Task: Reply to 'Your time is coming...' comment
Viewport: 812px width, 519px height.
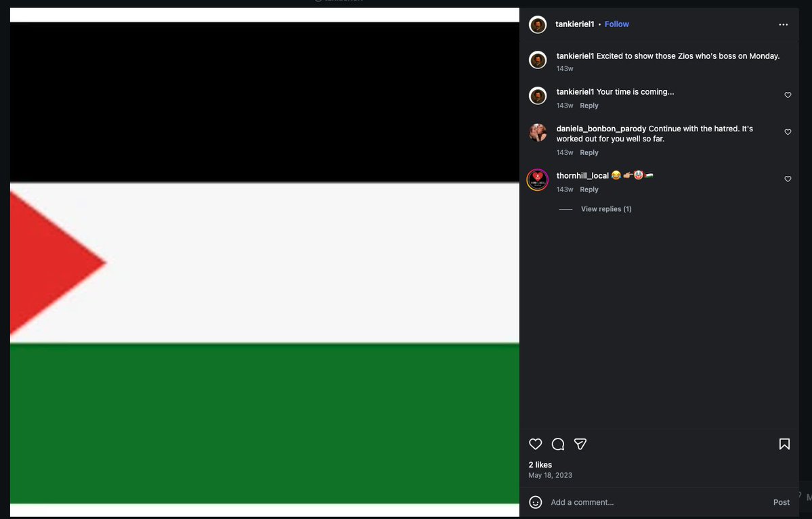Action: pyautogui.click(x=589, y=106)
